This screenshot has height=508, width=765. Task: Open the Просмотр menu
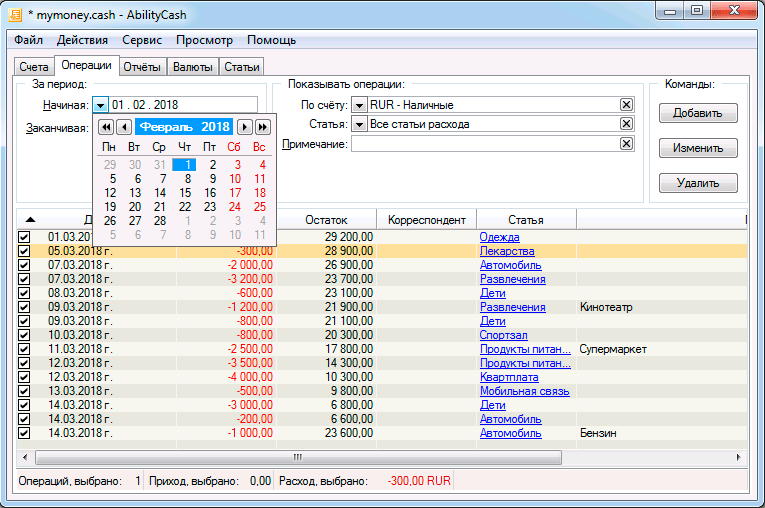(x=204, y=40)
